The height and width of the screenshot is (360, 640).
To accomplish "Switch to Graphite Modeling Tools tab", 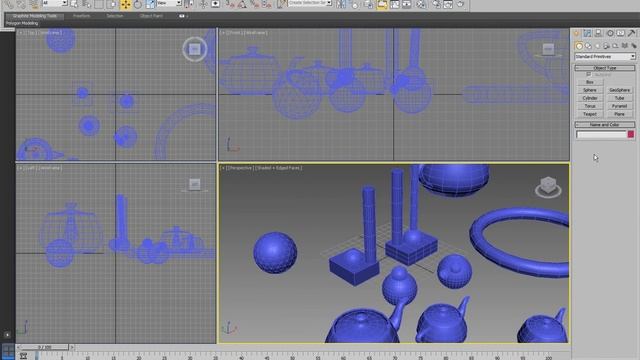I will (34, 16).
